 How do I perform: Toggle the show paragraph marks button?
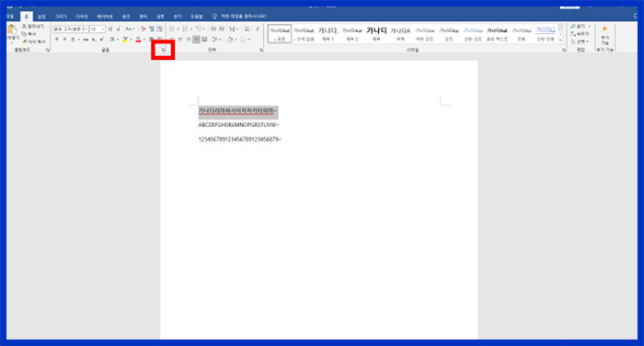tap(257, 29)
